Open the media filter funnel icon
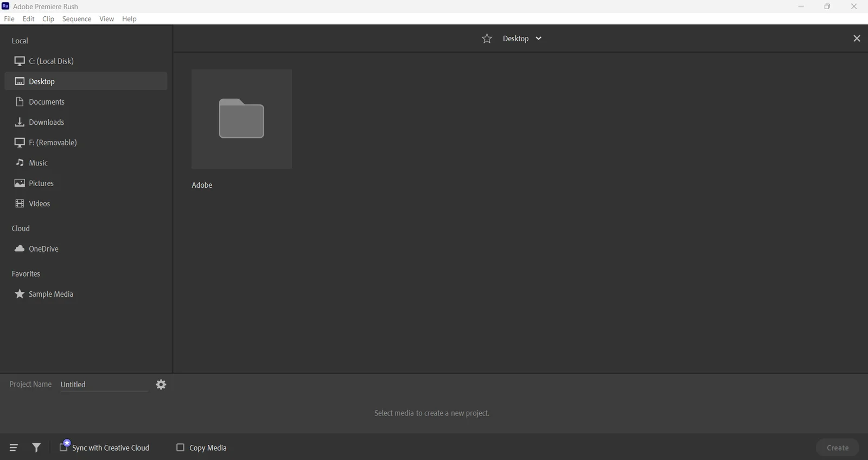The width and height of the screenshot is (868, 460). point(36,448)
